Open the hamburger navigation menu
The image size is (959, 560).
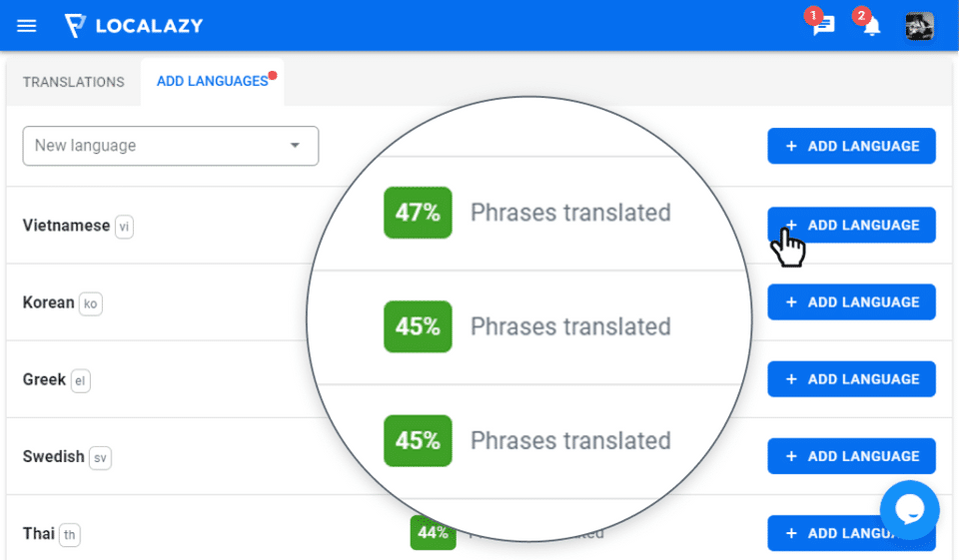pyautogui.click(x=27, y=25)
